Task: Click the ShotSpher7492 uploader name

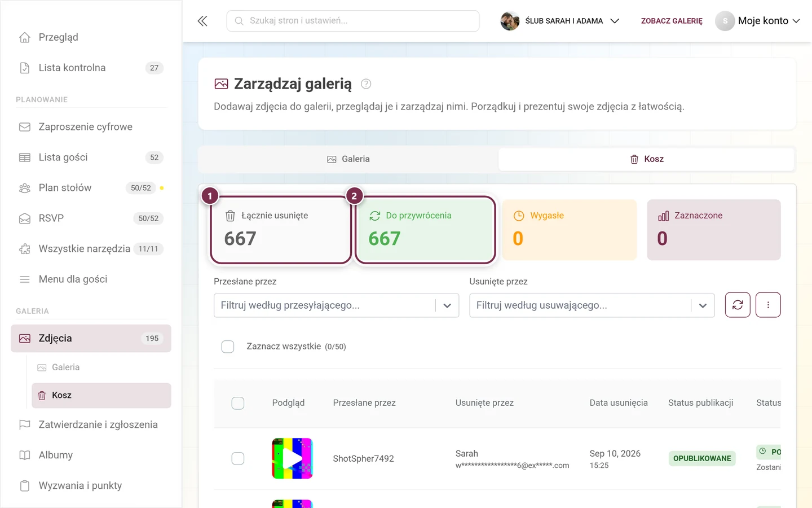Action: pyautogui.click(x=363, y=459)
